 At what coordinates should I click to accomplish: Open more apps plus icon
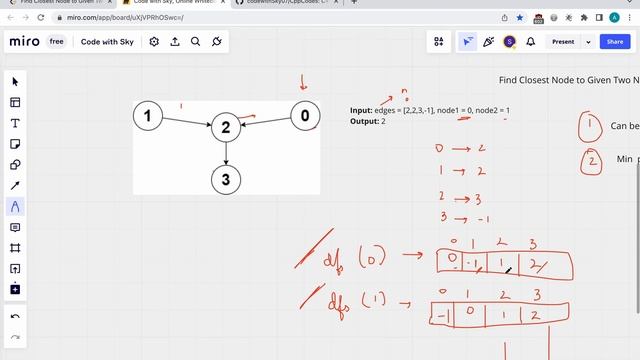pyautogui.click(x=15, y=289)
